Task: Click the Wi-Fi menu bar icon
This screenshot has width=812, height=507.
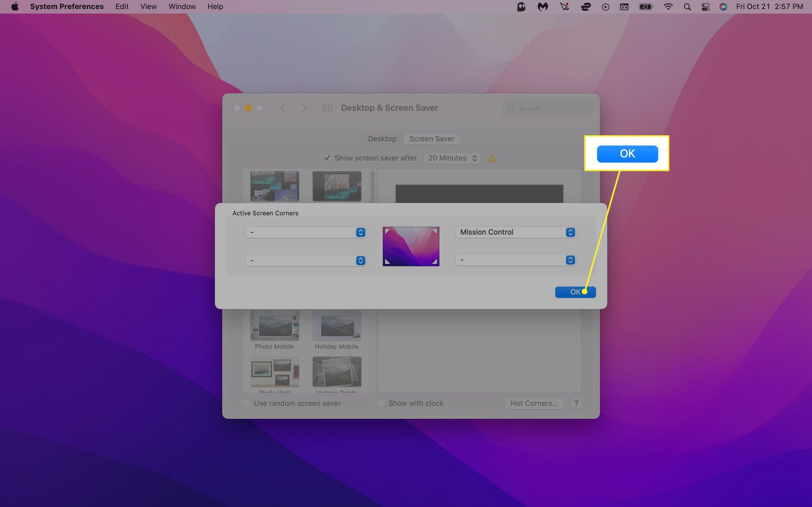Action: [668, 6]
